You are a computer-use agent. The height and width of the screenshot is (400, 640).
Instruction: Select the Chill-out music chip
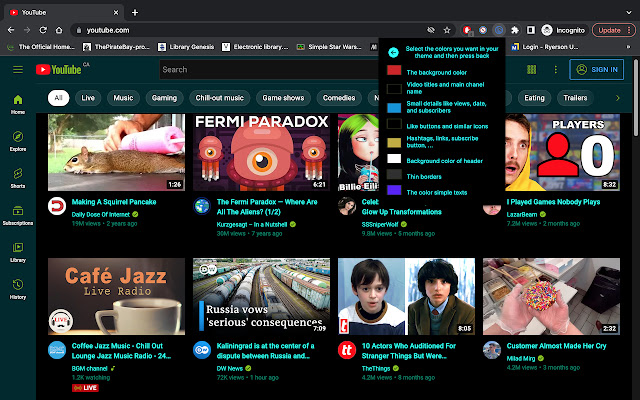pos(218,98)
